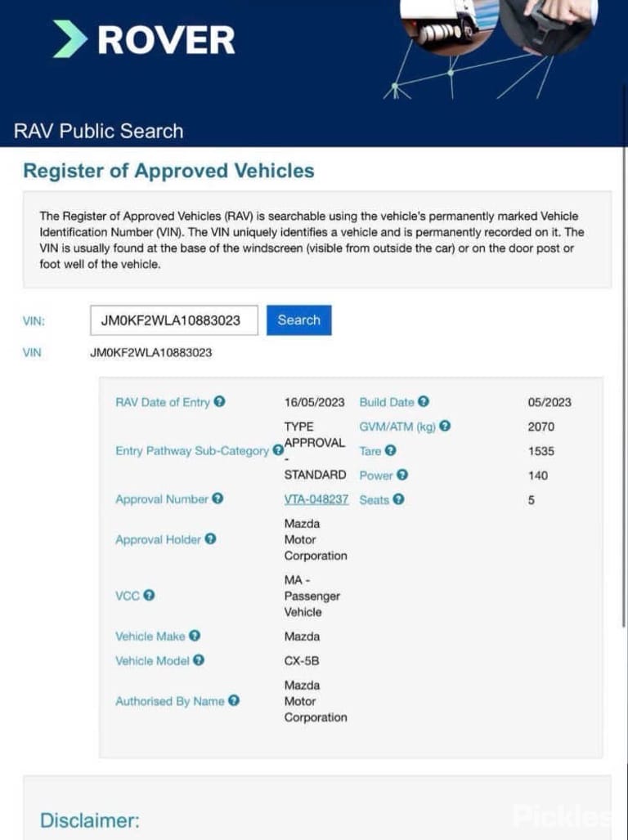628x840 pixels.
Task: Select Authorised By Name value Mazda Motor Corporation
Action: click(316, 701)
